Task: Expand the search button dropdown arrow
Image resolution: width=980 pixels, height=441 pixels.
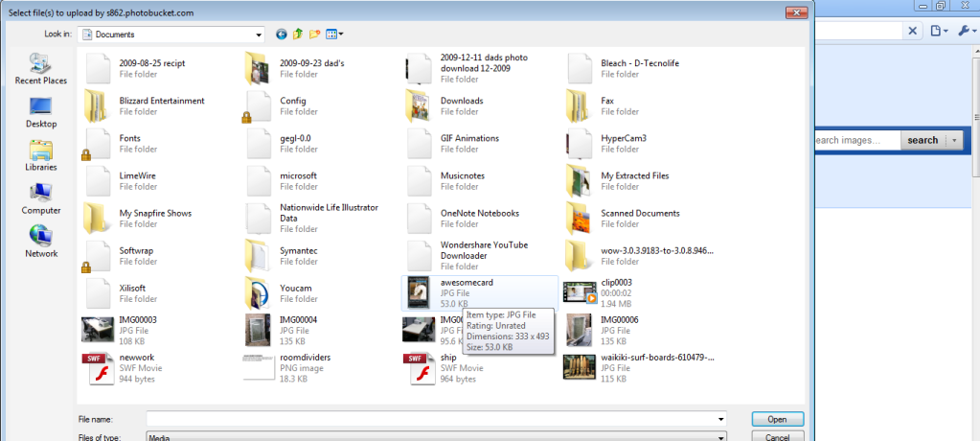Action: click(953, 140)
